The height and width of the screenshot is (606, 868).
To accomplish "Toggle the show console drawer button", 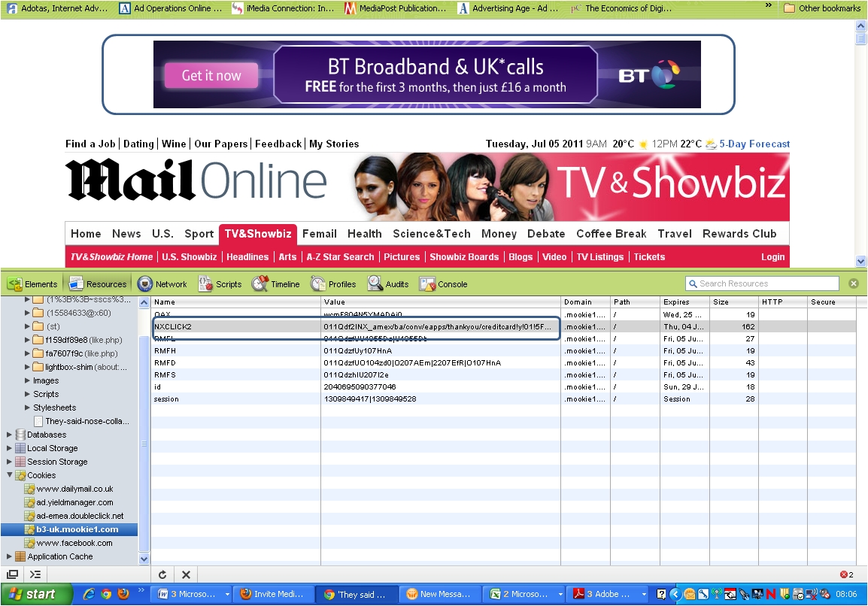I will [35, 574].
